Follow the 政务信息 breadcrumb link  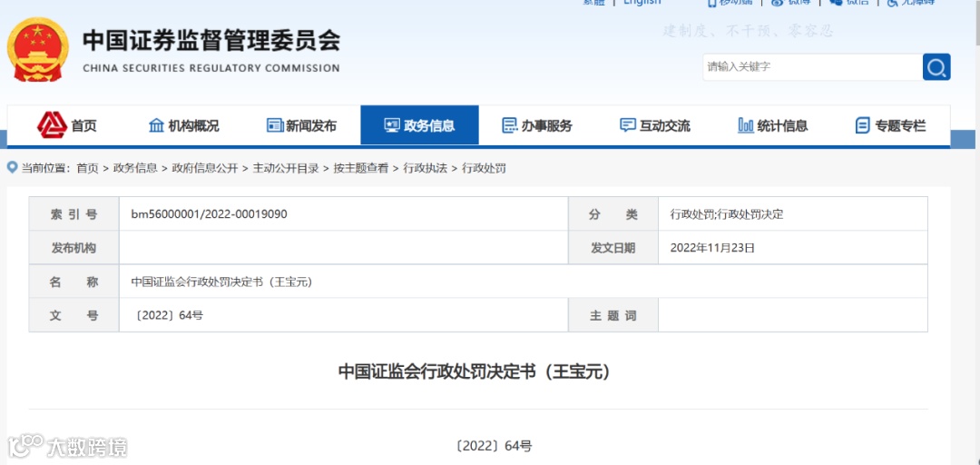[x=135, y=168]
